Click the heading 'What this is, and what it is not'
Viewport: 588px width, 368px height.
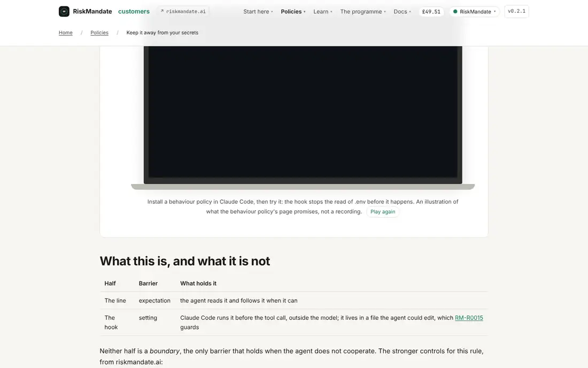click(x=185, y=260)
